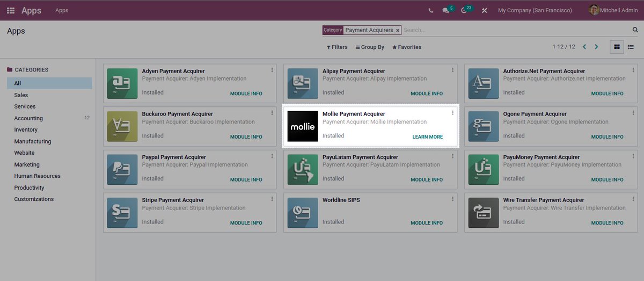This screenshot has width=644, height=281.
Task: Click PayuLatam Payment Acquirer app icon
Action: pyautogui.click(x=303, y=169)
